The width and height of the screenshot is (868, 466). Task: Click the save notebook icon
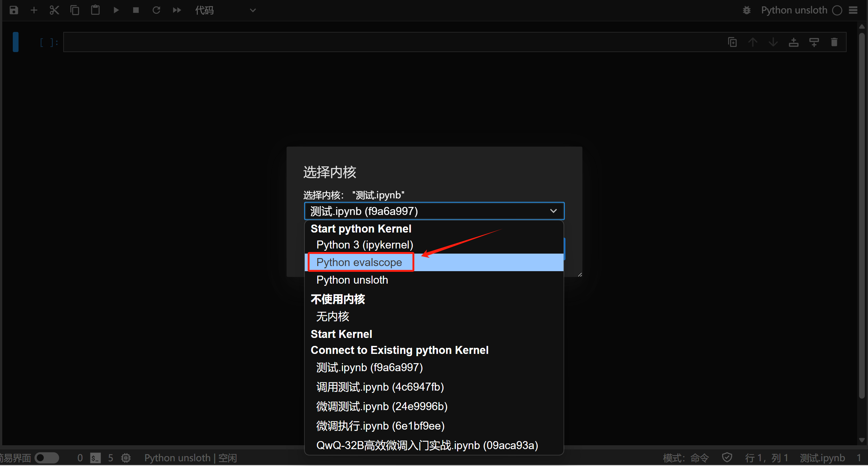click(x=13, y=10)
